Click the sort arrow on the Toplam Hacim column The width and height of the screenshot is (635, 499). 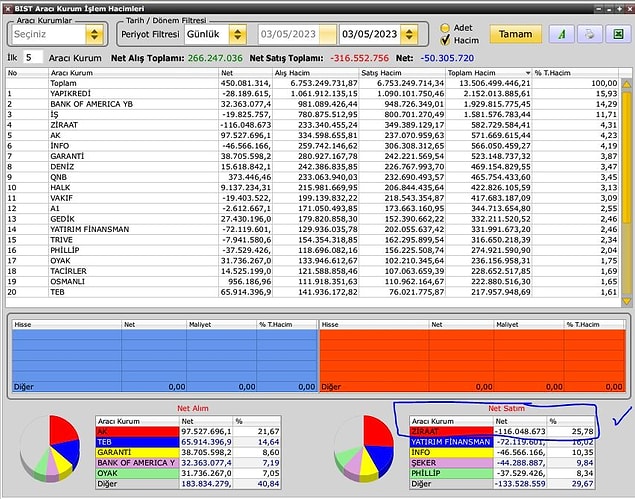pos(528,73)
